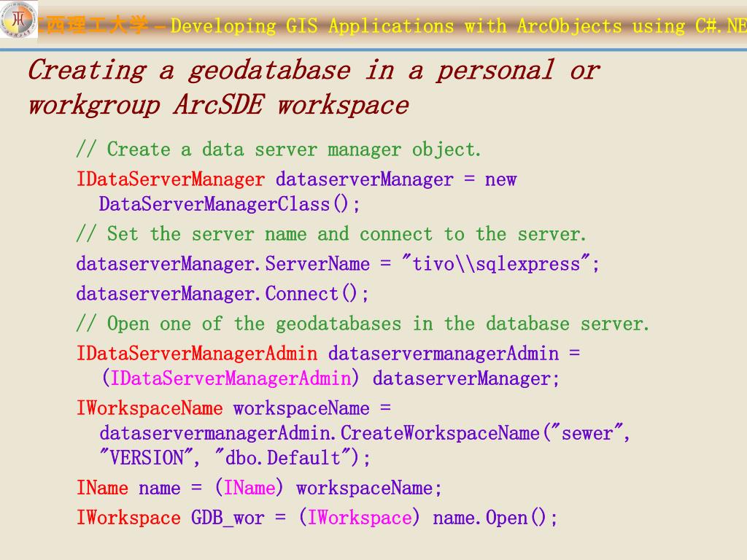Click red 'IName' type name
The width and height of the screenshot is (747, 560).
(x=102, y=488)
